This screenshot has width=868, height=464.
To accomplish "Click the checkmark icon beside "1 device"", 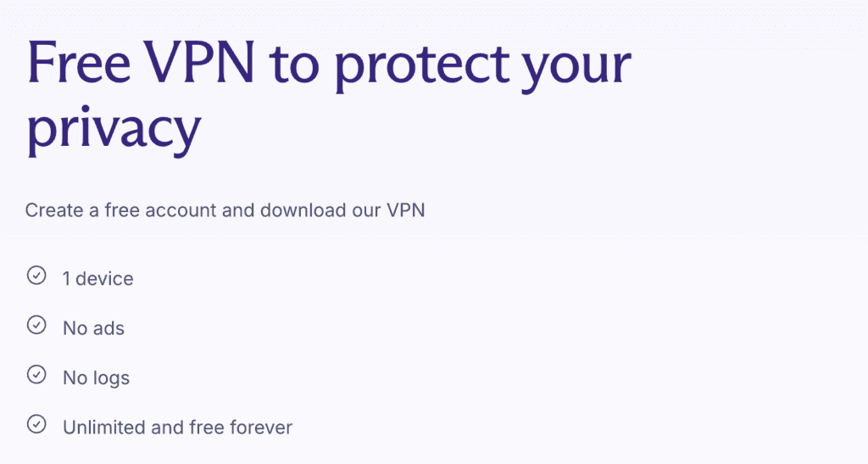I will click(36, 276).
